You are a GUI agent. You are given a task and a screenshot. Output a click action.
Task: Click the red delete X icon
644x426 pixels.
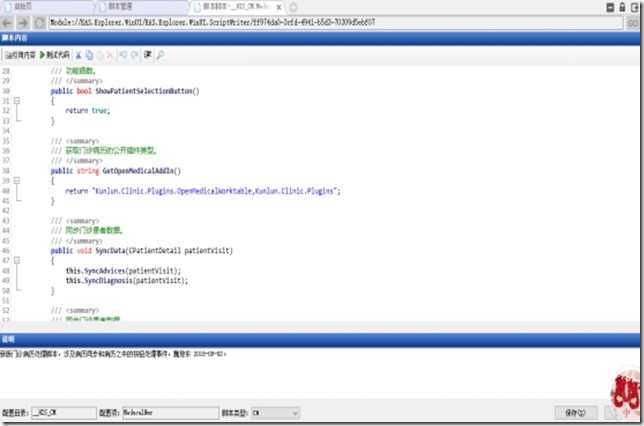(110, 55)
